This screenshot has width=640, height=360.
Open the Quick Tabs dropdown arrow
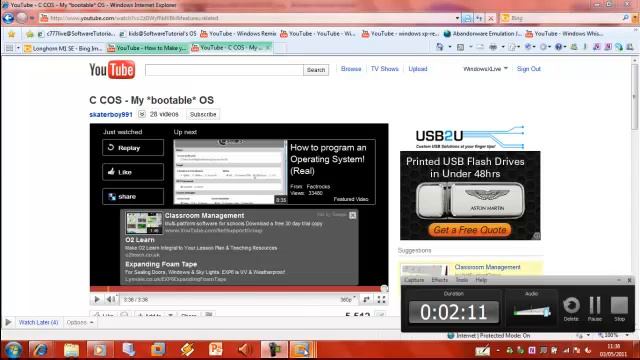coord(18,48)
